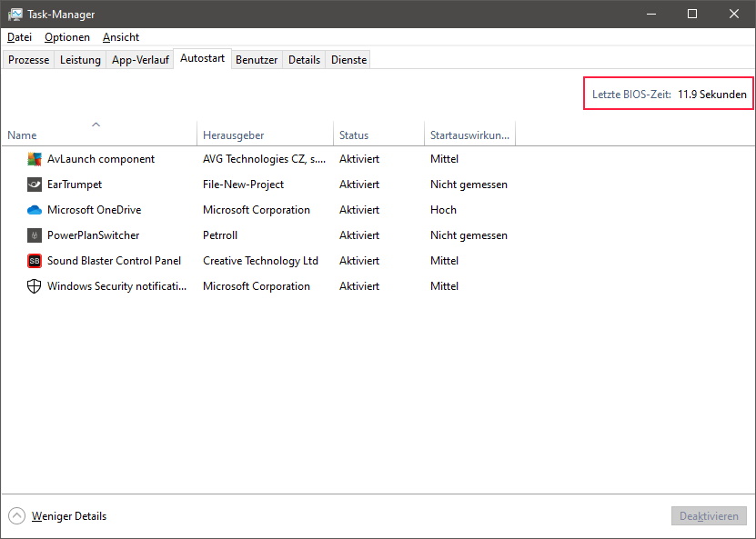Click Aktiviert status in Microsoft OneDrive row
Screen dimensions: 756x539
pos(359,210)
